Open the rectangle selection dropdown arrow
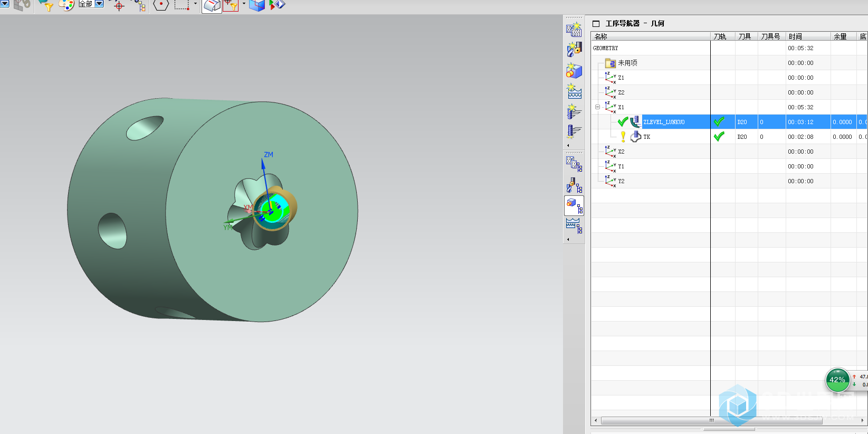 [195, 4]
